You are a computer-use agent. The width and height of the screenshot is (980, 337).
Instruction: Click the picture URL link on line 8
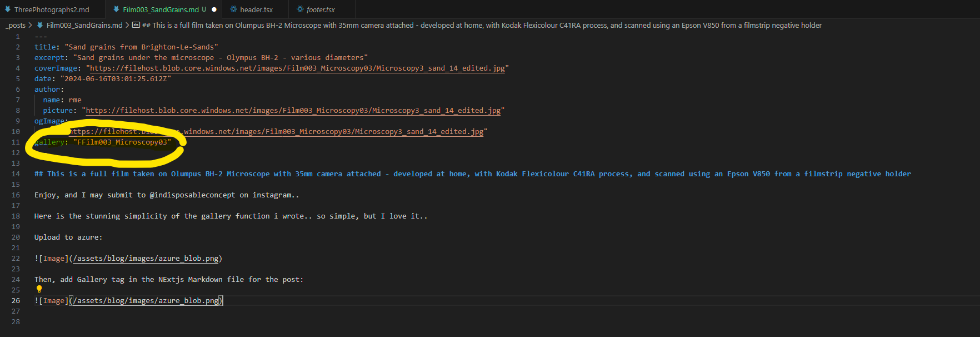293,111
